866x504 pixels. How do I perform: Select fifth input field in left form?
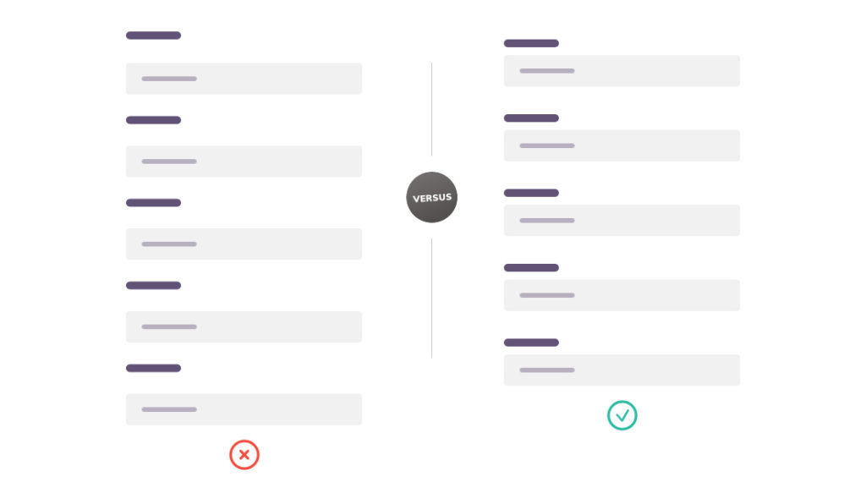tap(244, 409)
